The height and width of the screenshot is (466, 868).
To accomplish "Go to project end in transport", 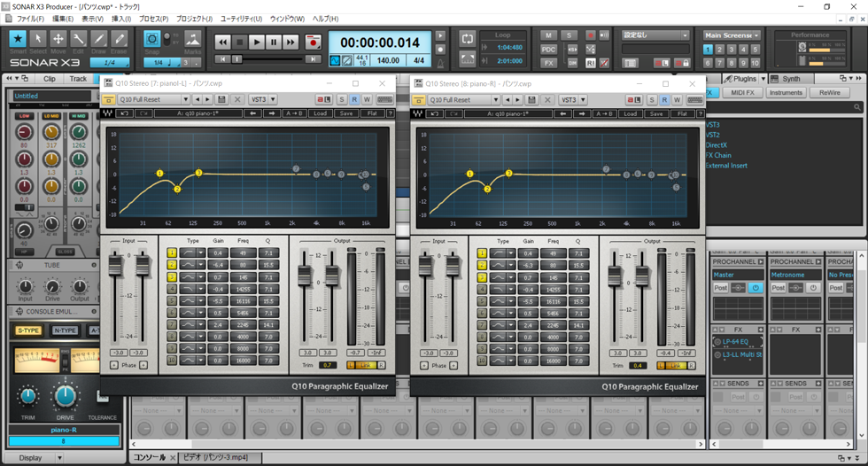I will (x=313, y=59).
